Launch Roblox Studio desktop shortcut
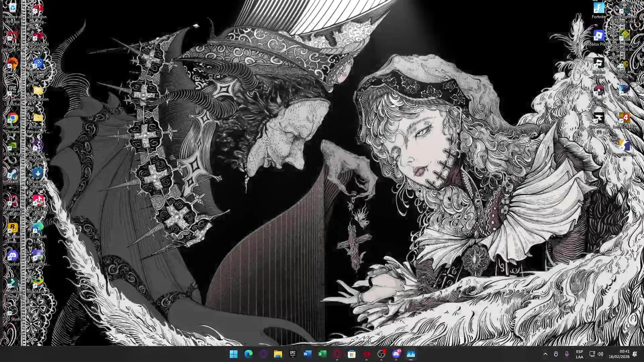Viewport: 644px width, 362px height. pyautogui.click(x=599, y=68)
